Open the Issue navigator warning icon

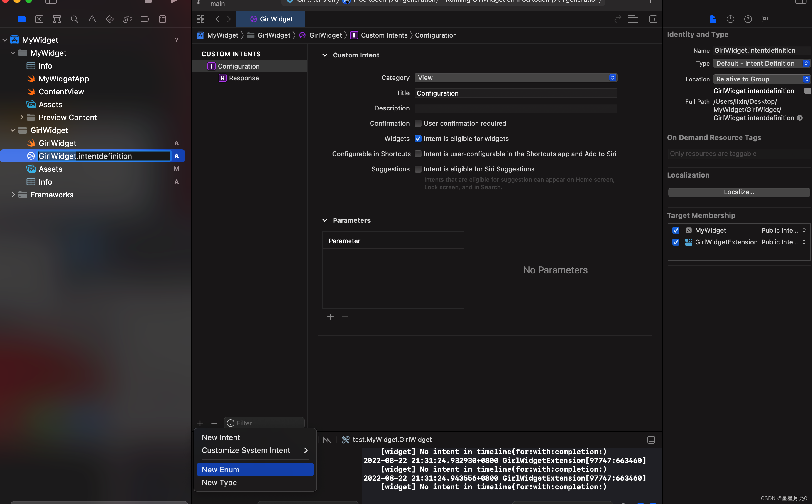click(92, 19)
